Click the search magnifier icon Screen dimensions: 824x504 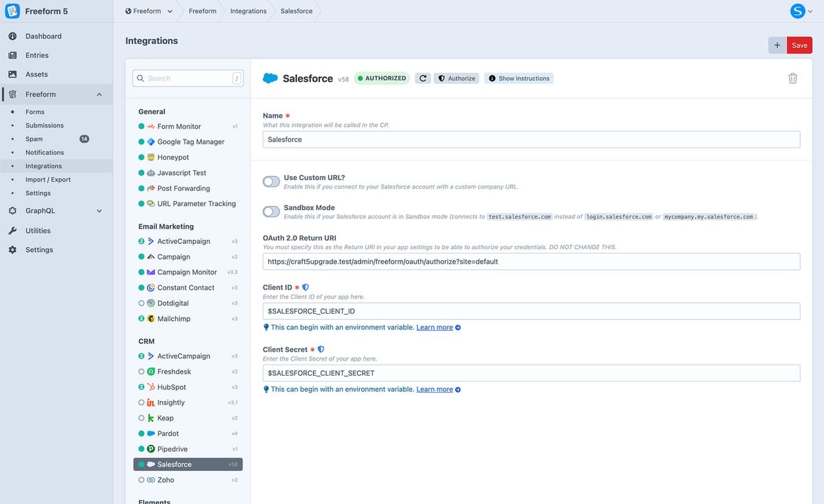coord(140,78)
